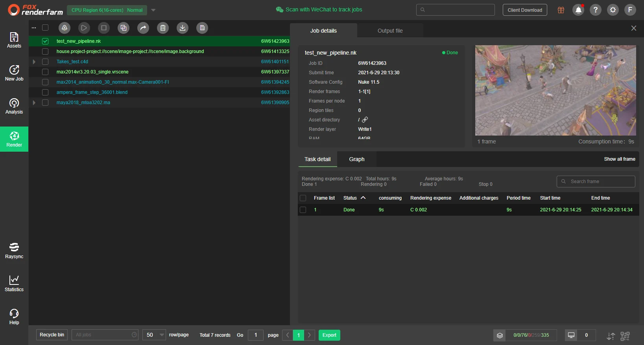Open the notifications bell
644x345 pixels.
pos(578,10)
